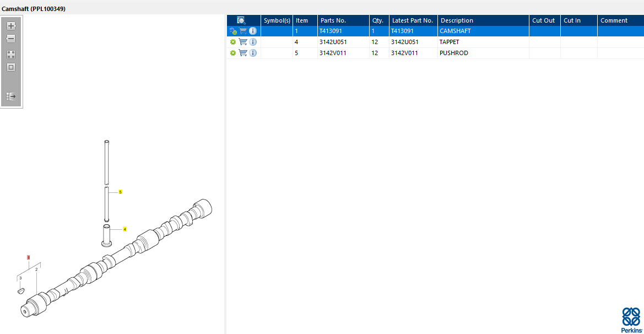Screen dimensions: 644x334
Task: Click the Cut In column header
Action: click(578, 20)
